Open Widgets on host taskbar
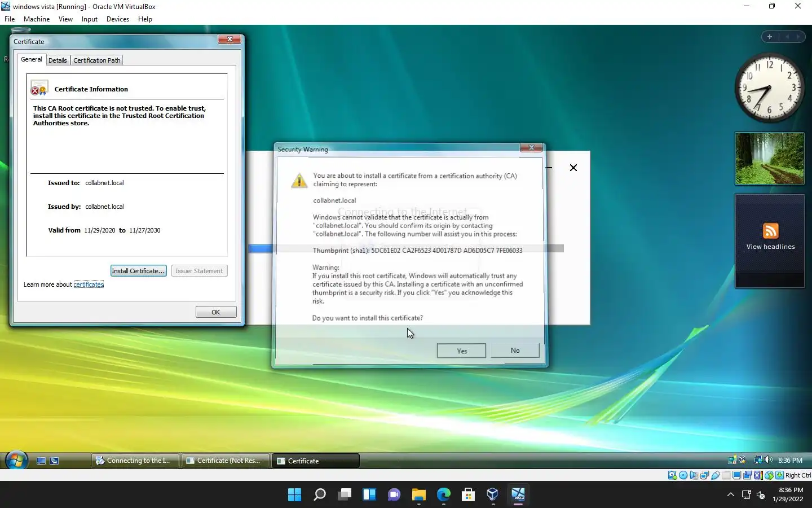 click(x=369, y=495)
